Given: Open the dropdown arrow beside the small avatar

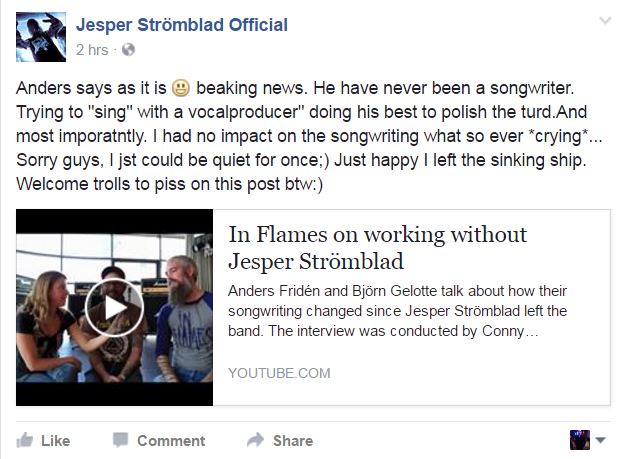Looking at the screenshot, I should pos(601,439).
